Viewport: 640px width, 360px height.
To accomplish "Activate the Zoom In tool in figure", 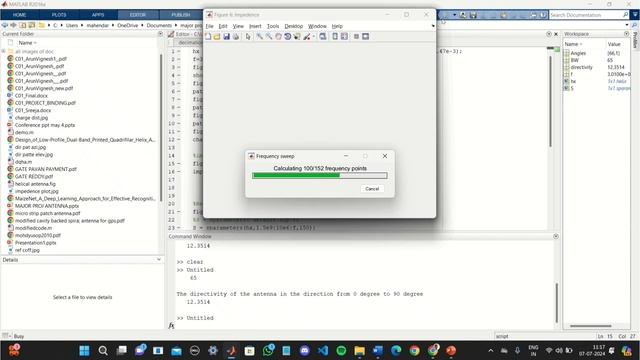I will click(259, 37).
